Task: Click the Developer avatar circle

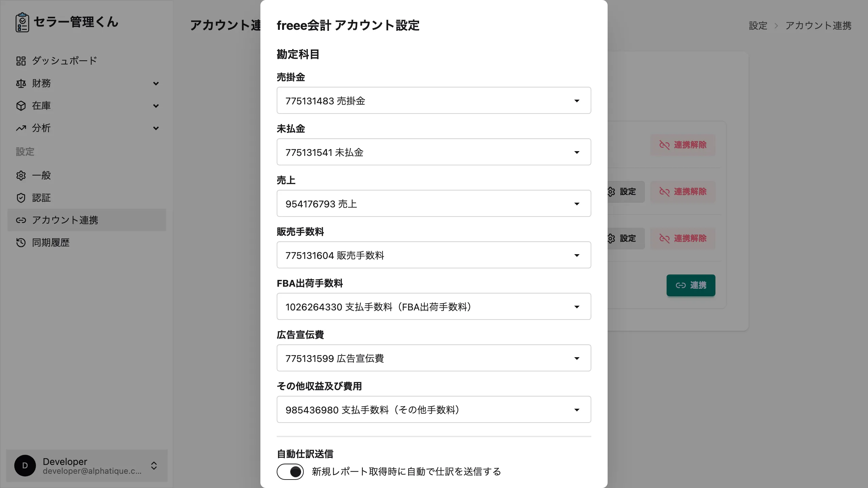Action: 25,466
